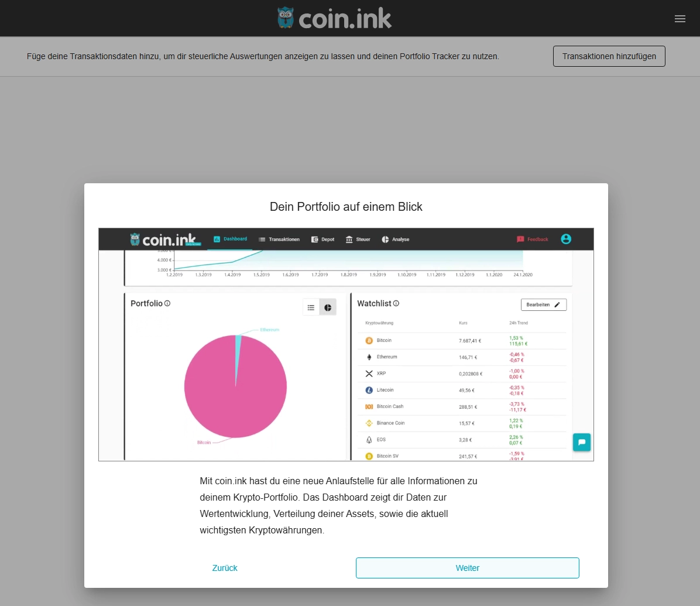Screen dimensions: 700x606
Task: Click the Binance Coin price 15,57 €
Action: coord(466,423)
